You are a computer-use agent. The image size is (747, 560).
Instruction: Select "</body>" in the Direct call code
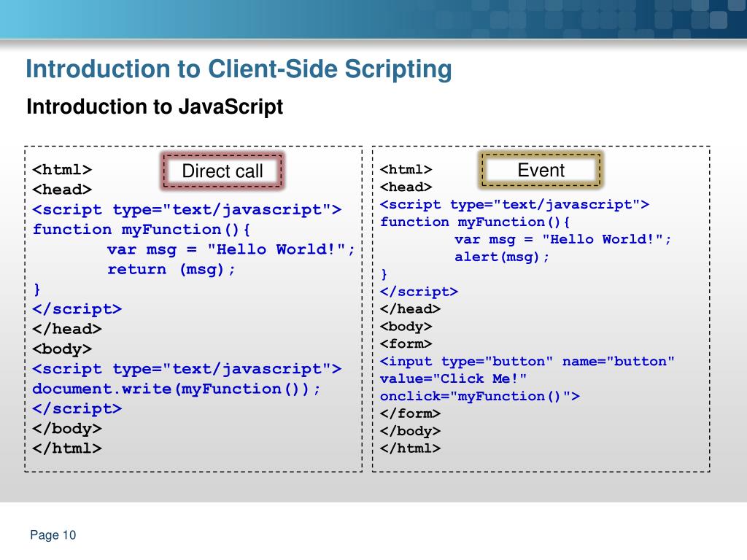[67, 429]
